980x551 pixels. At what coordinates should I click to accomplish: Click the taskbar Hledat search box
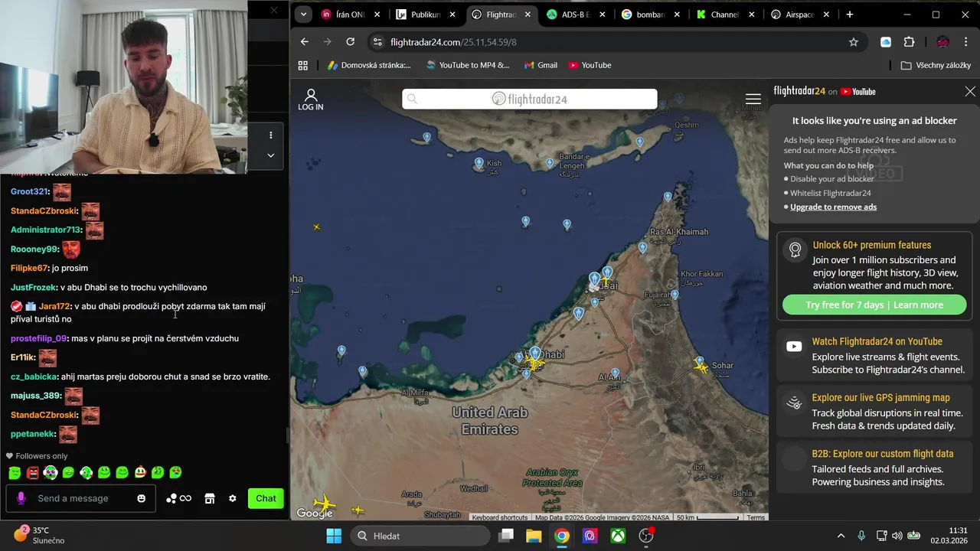point(420,536)
